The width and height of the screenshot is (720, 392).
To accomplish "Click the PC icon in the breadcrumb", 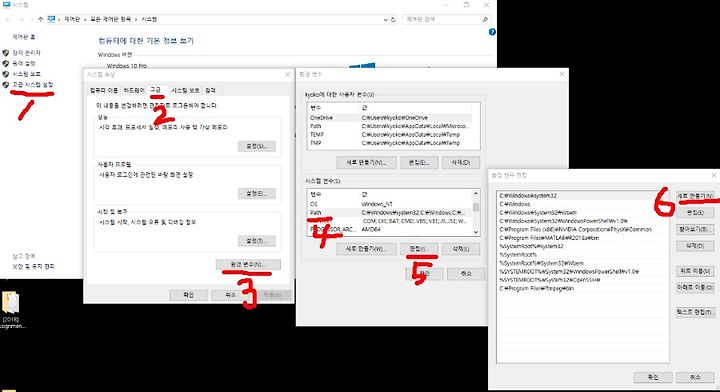I will tap(51, 19).
